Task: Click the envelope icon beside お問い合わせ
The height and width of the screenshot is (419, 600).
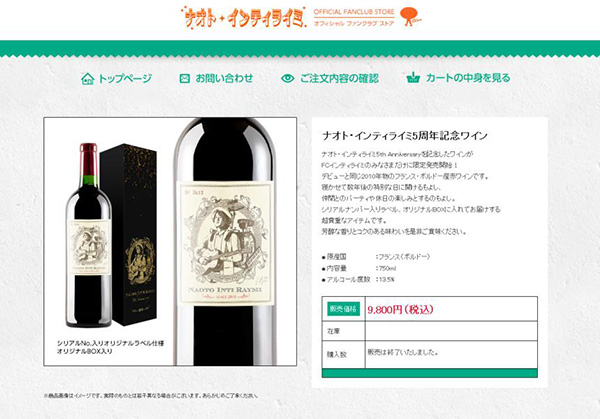Action: pyautogui.click(x=184, y=78)
